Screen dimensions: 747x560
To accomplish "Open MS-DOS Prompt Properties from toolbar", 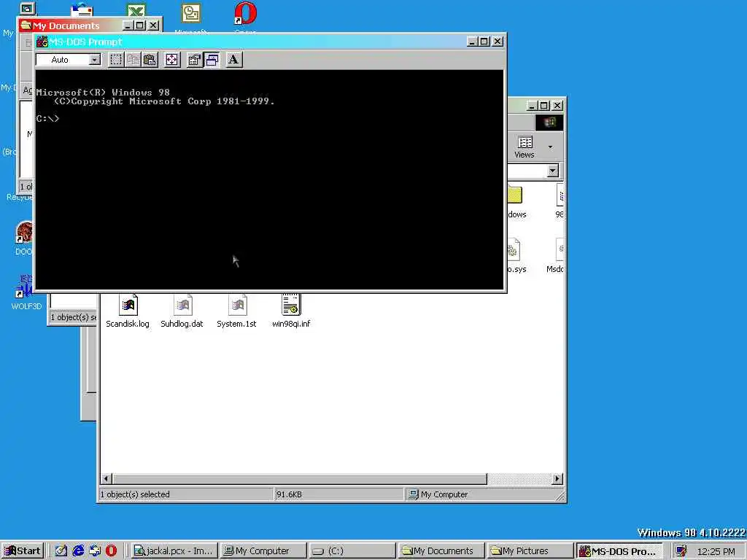I will [194, 60].
